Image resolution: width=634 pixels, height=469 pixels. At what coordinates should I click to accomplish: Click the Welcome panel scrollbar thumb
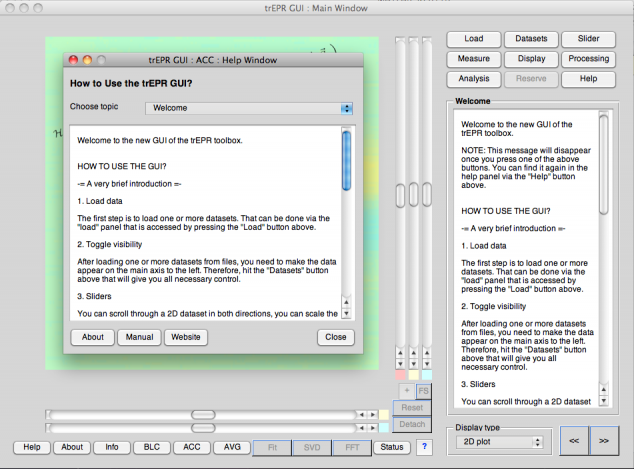pyautogui.click(x=604, y=165)
